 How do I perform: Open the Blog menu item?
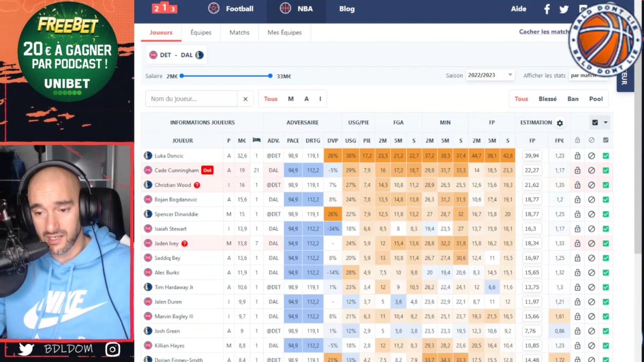point(347,9)
